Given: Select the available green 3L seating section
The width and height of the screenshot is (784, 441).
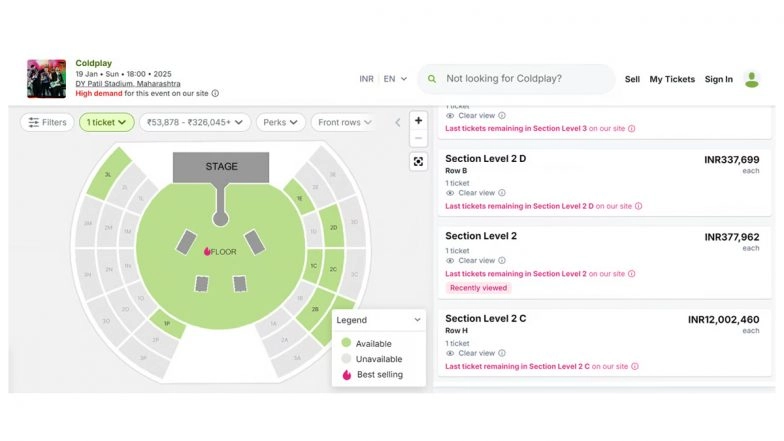Looking at the screenshot, I should (x=108, y=172).
